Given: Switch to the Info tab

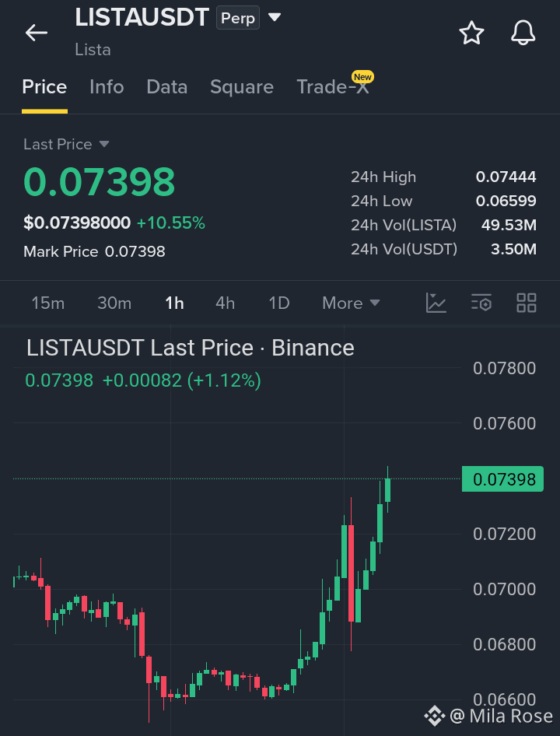Looking at the screenshot, I should coord(107,87).
